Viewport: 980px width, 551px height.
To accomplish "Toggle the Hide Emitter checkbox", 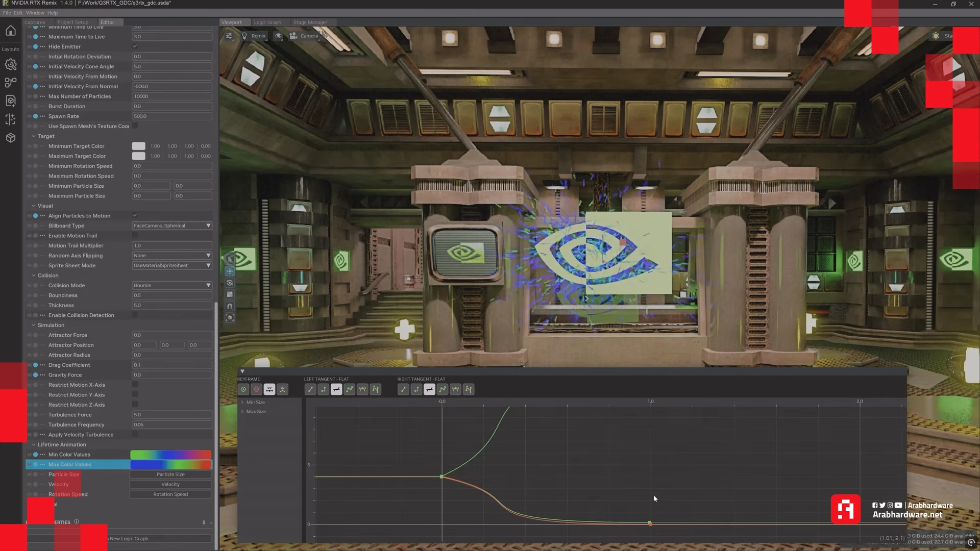I will pos(135,46).
